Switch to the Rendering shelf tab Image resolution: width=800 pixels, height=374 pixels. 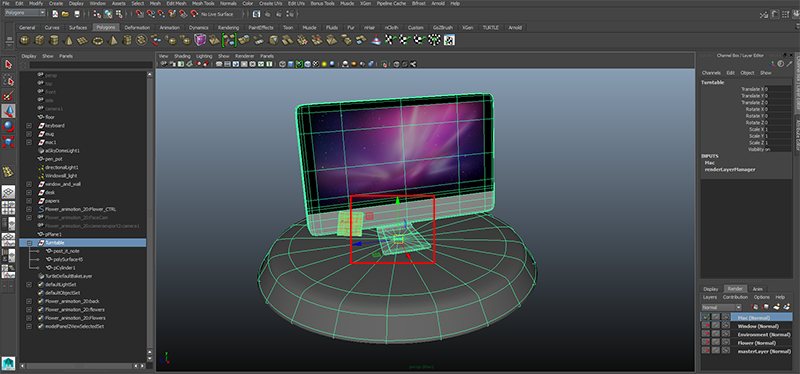[x=228, y=28]
